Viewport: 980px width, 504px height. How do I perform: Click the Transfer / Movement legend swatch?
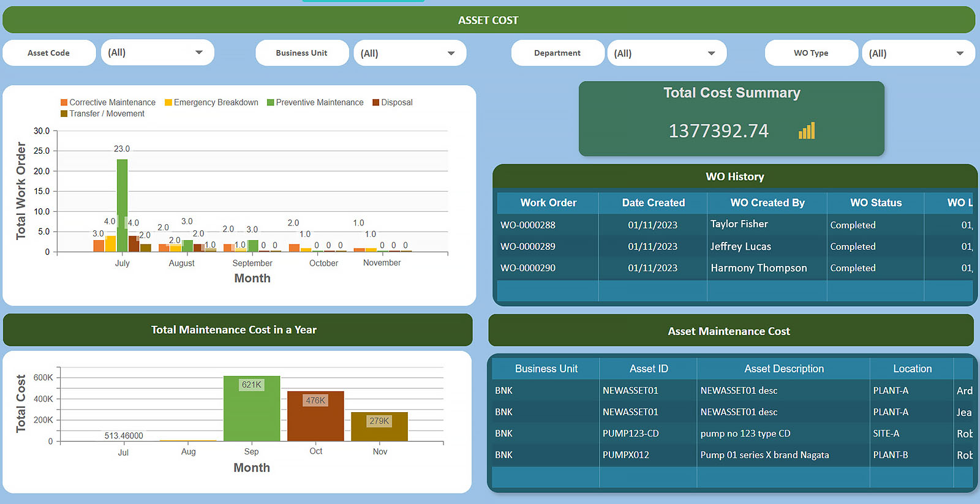click(x=64, y=114)
